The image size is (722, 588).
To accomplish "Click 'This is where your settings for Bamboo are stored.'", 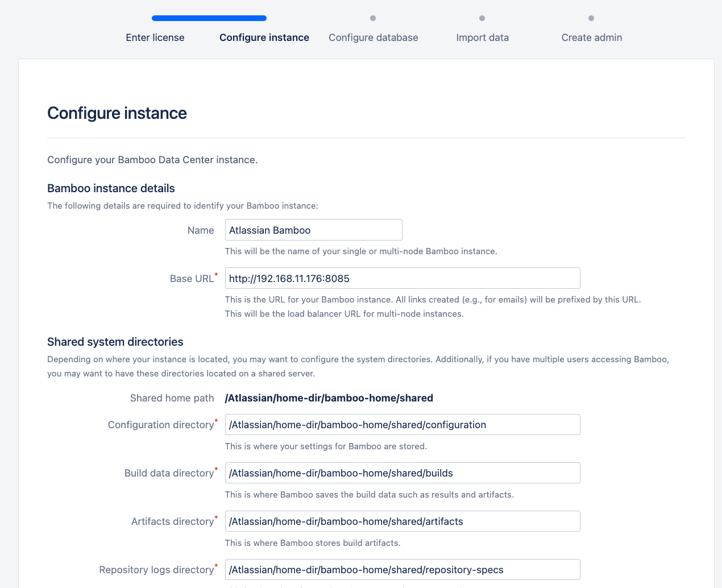I will click(326, 446).
